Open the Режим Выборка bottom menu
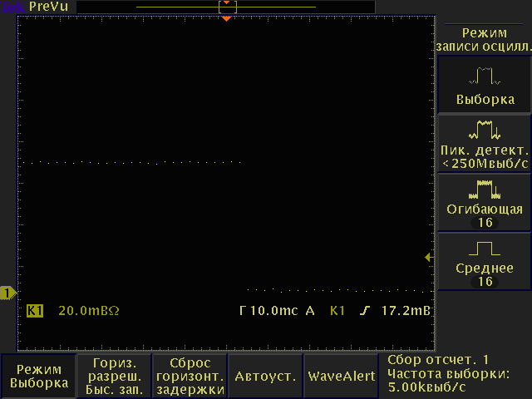This screenshot has width=532, height=399. pyautogui.click(x=39, y=376)
